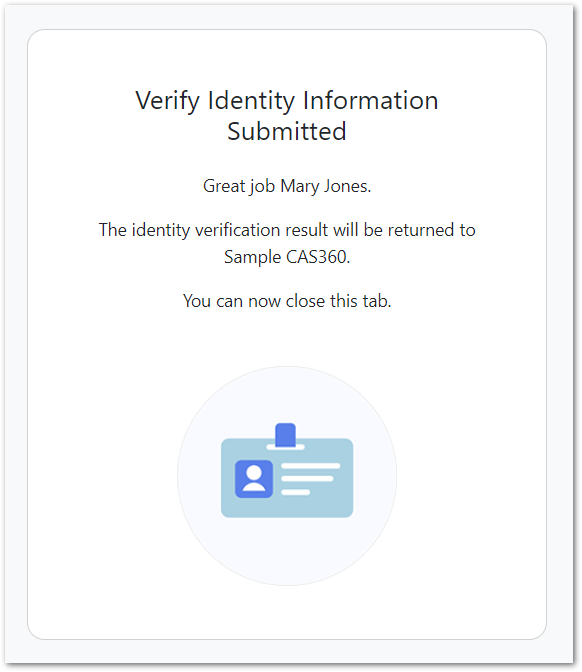Click the word "Verify" in the title
Image resolution: width=582 pixels, height=672 pixels.
[x=168, y=102]
